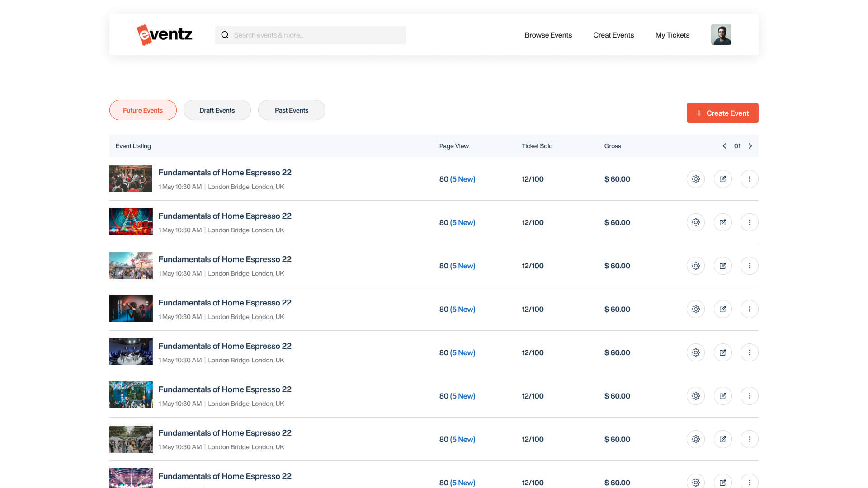The width and height of the screenshot is (868, 488).
Task: Click edit pencil on the fourth event row
Action: click(722, 309)
